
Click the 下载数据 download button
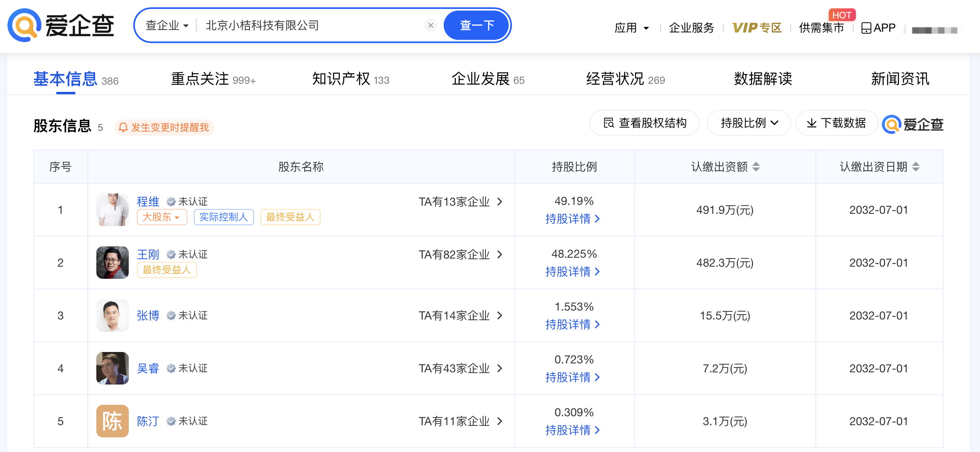click(x=837, y=123)
